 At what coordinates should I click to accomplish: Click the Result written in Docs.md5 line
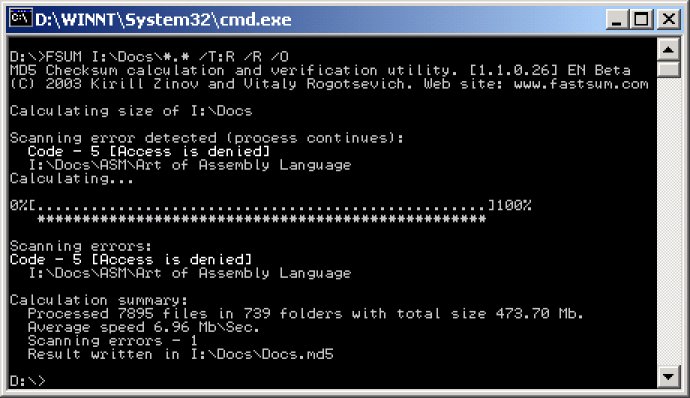click(180, 354)
